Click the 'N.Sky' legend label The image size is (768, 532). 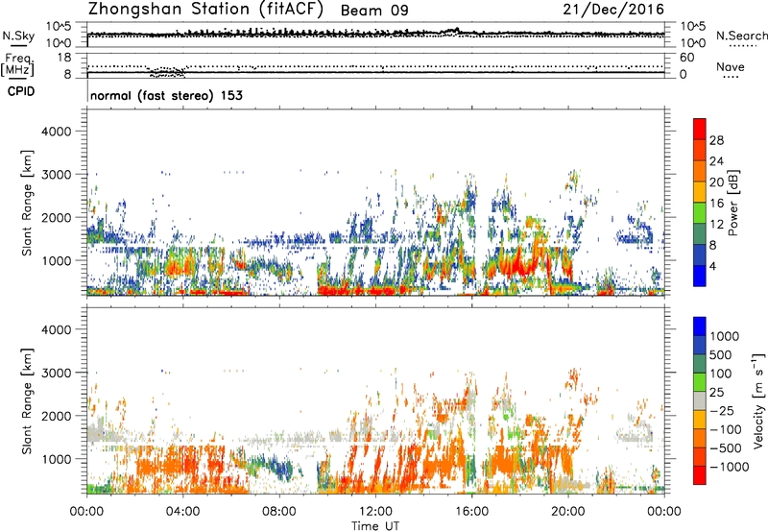tap(18, 36)
